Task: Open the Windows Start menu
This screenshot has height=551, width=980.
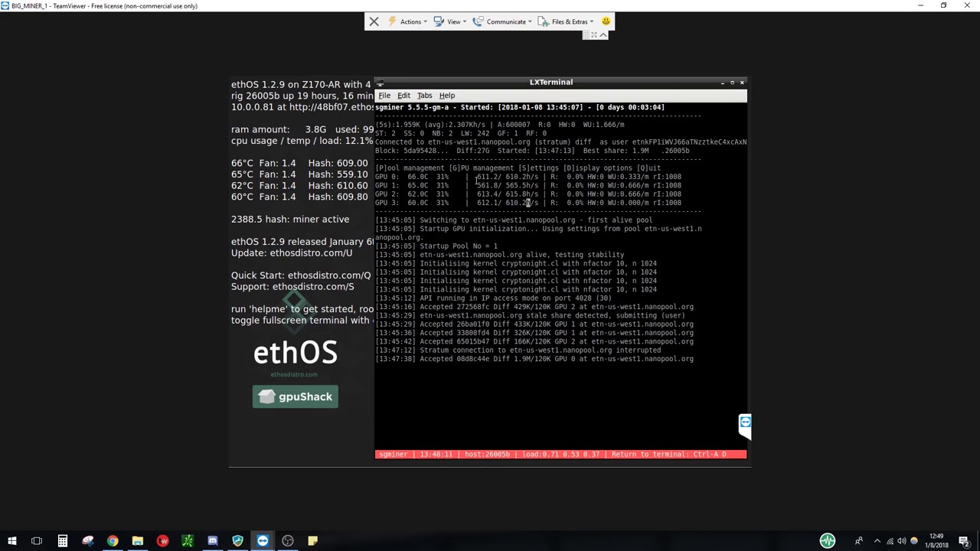Action: coord(12,541)
